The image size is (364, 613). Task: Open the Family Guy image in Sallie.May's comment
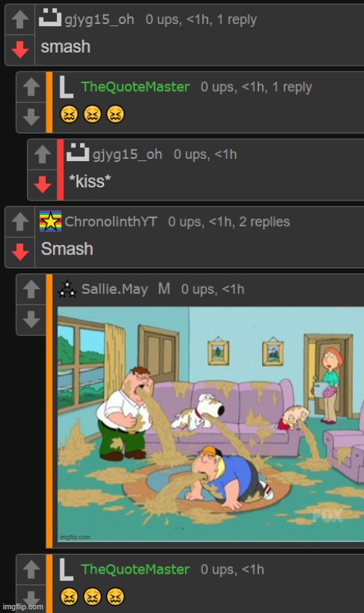[210, 424]
